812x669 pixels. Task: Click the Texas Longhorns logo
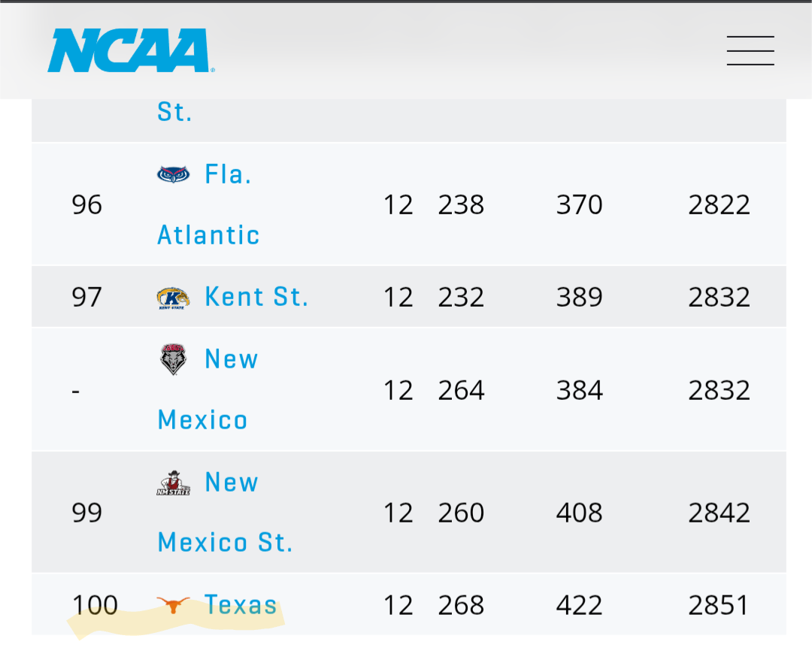click(174, 605)
